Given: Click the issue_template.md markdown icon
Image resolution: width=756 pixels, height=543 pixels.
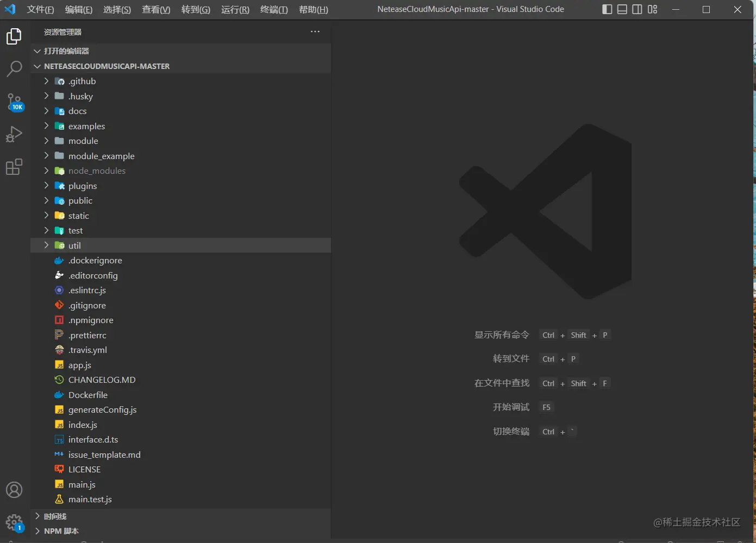Looking at the screenshot, I should click(59, 454).
